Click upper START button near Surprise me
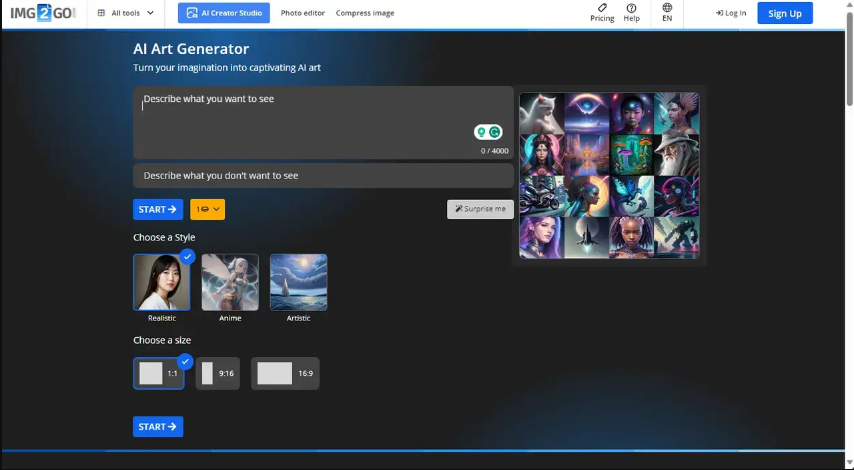This screenshot has height=470, width=854. tap(158, 209)
